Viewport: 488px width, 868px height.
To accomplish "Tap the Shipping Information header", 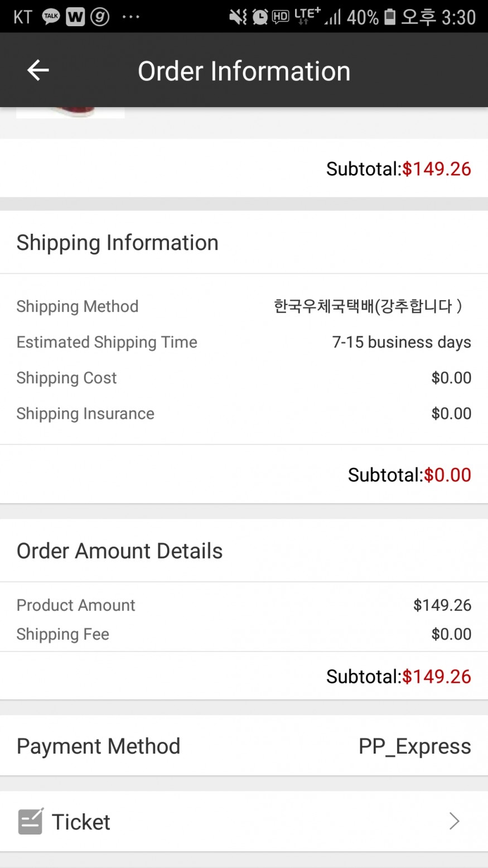I will [x=118, y=243].
